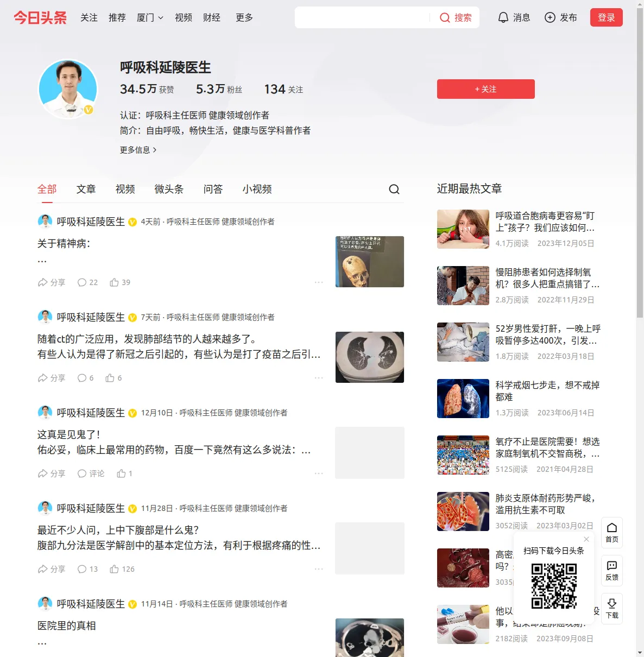Open more options for the ct post
Screen dimensions: 644x657
point(319,378)
